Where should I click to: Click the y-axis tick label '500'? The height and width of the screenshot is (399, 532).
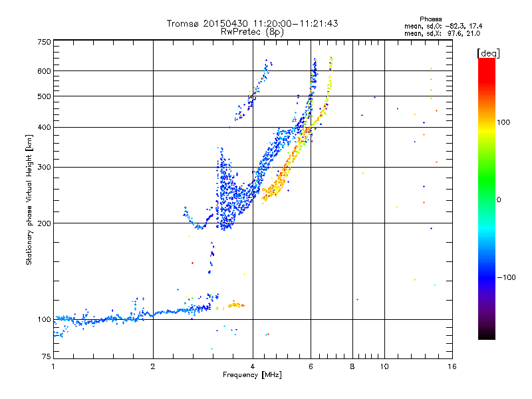pyautogui.click(x=45, y=96)
